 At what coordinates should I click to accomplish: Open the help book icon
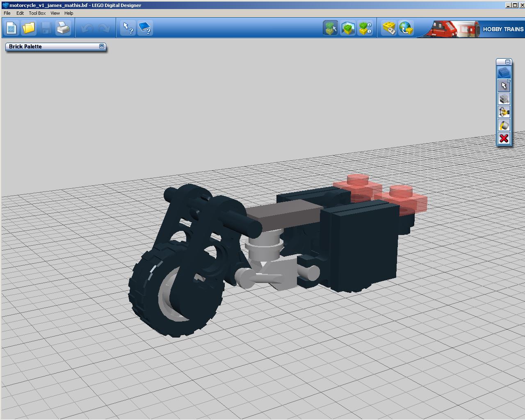pyautogui.click(x=145, y=28)
